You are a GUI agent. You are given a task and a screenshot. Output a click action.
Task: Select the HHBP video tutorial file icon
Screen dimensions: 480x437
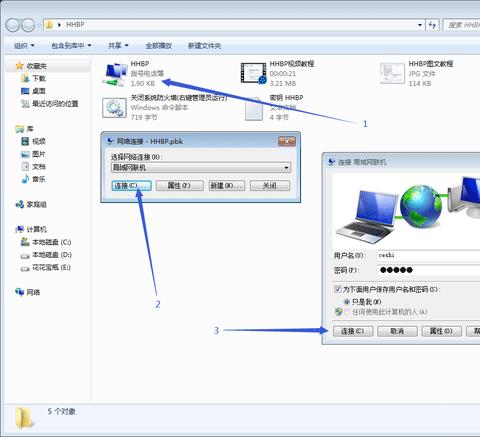(254, 73)
